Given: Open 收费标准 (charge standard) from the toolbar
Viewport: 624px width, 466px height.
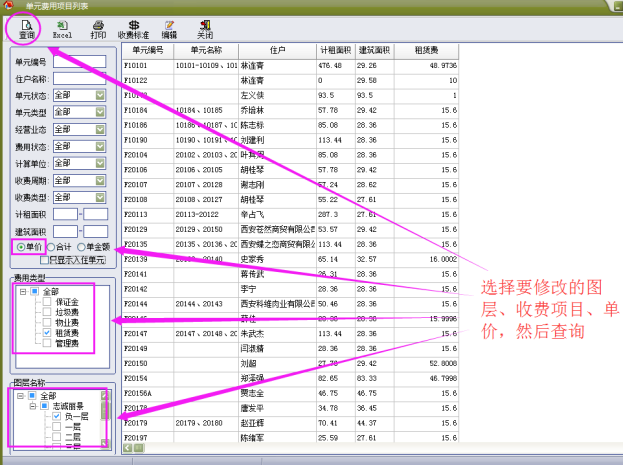Looking at the screenshot, I should coord(133,29).
